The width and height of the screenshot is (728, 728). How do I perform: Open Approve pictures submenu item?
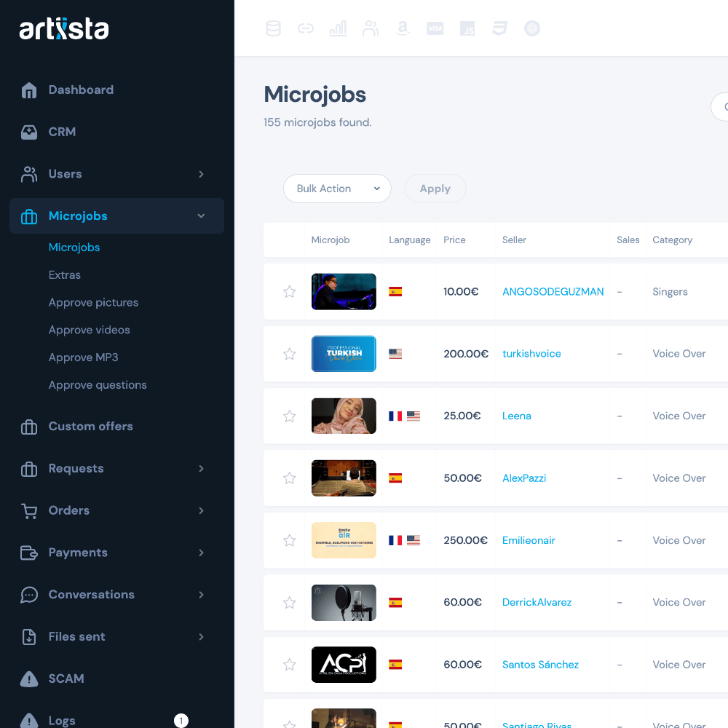[93, 302]
